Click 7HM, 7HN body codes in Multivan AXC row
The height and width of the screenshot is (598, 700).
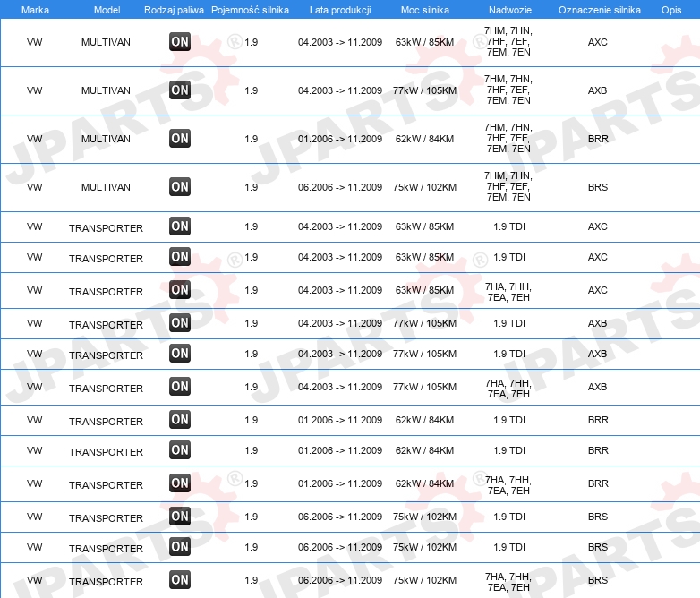click(x=508, y=41)
